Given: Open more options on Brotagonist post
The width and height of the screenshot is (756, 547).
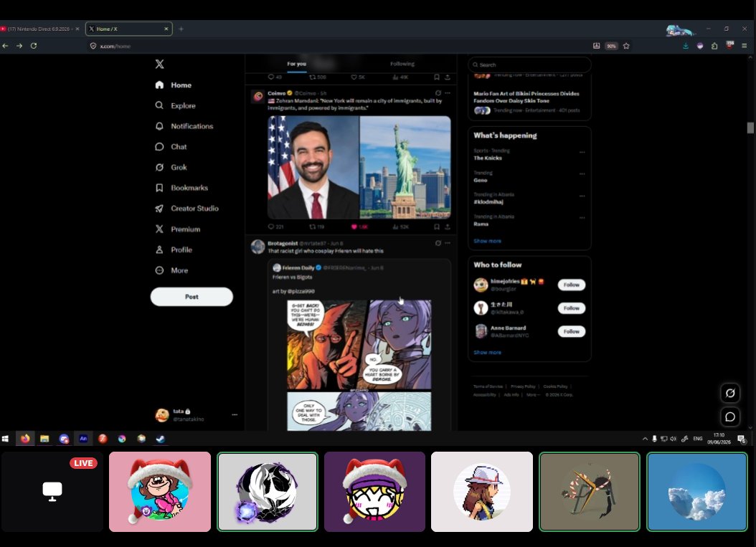Looking at the screenshot, I should point(448,243).
